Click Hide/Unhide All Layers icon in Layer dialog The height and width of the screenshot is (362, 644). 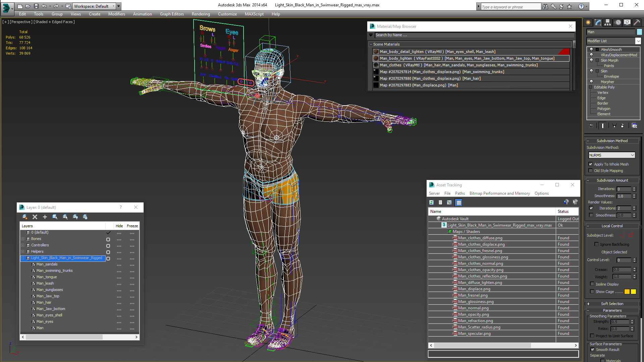point(75,217)
